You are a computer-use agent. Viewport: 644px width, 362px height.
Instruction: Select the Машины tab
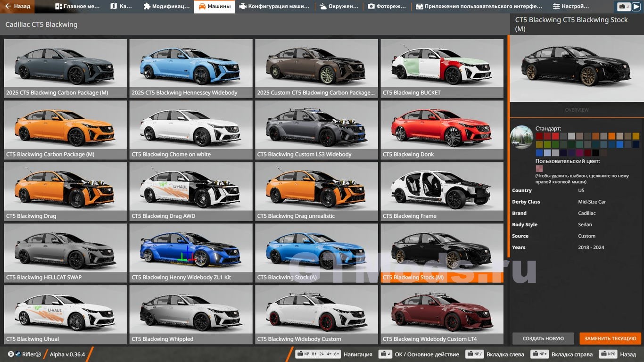[x=215, y=7]
